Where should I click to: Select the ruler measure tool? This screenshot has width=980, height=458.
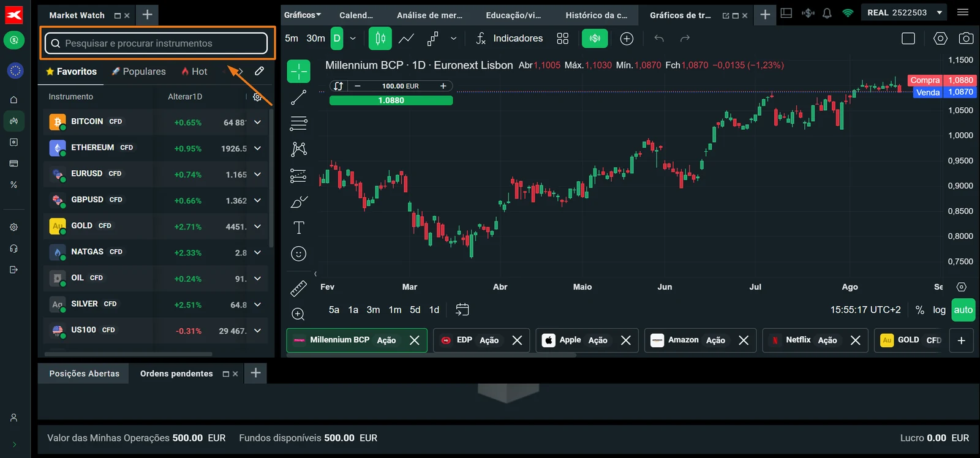click(x=298, y=288)
